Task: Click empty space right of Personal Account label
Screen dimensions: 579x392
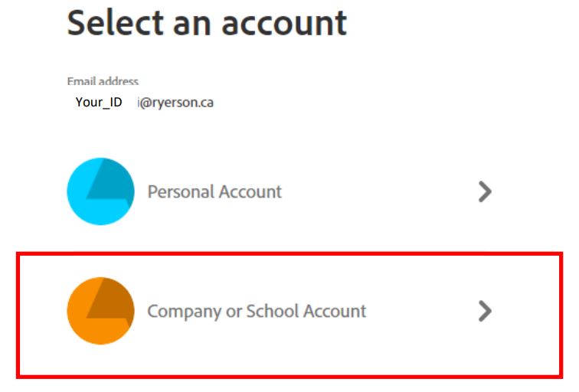Action: point(375,191)
